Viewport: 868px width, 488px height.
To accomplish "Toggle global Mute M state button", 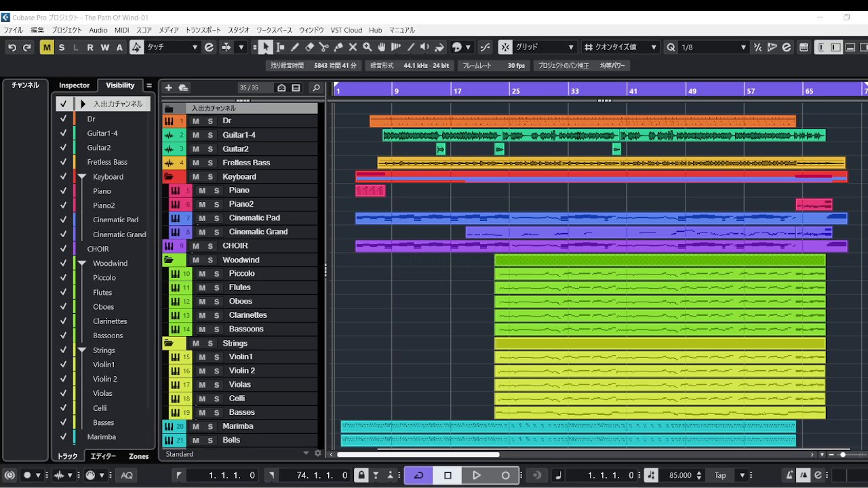I will point(47,47).
